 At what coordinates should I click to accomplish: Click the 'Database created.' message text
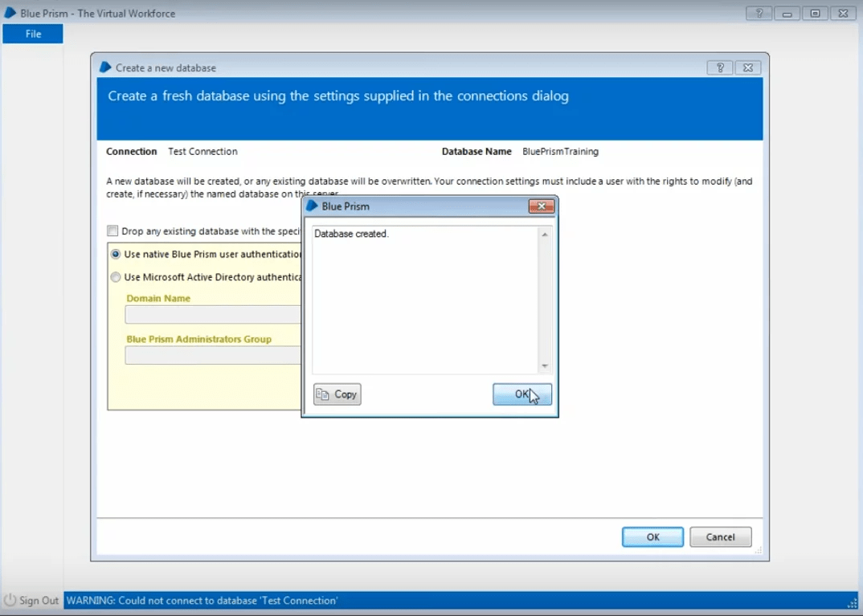point(351,234)
